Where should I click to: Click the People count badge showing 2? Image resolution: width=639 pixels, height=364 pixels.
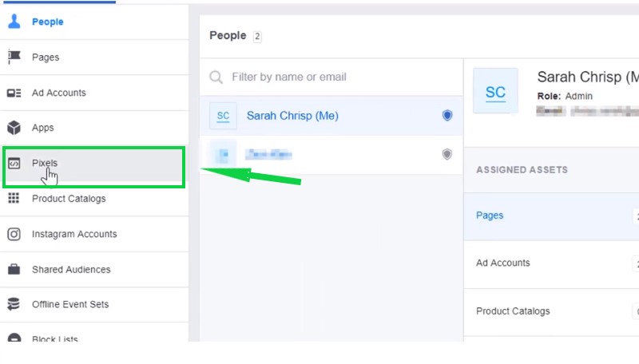click(257, 36)
